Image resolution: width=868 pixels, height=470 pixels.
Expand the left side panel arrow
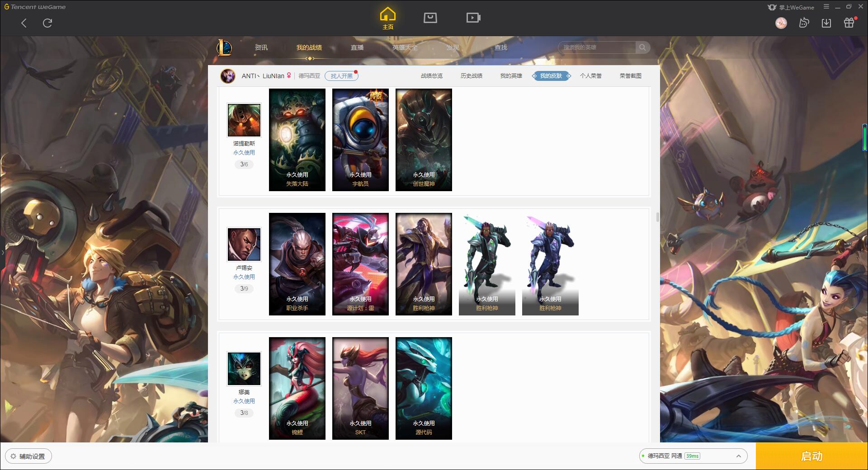point(2,252)
